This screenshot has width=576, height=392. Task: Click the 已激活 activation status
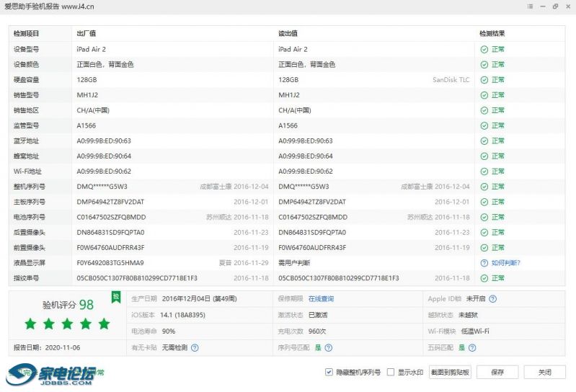318,315
